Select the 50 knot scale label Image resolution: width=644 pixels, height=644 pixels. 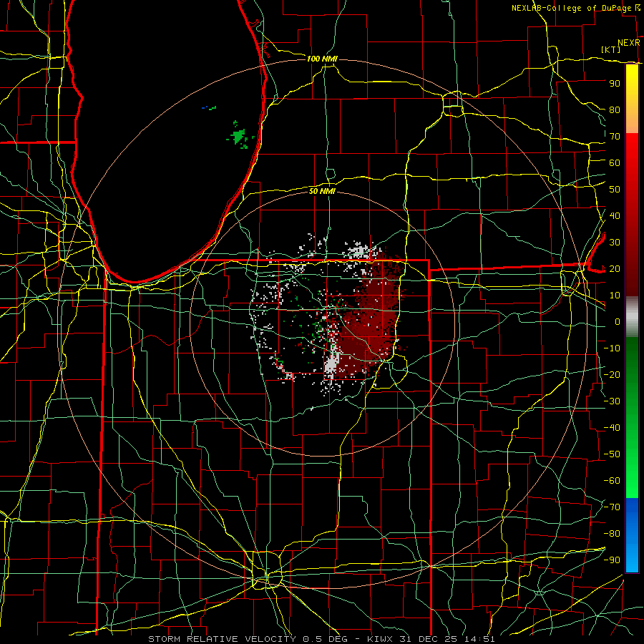pyautogui.click(x=615, y=190)
